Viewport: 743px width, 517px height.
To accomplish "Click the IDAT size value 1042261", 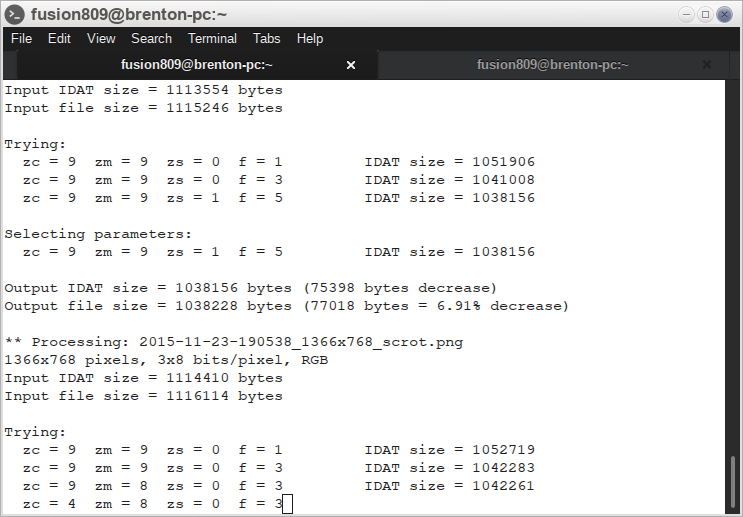I will (x=503, y=486).
